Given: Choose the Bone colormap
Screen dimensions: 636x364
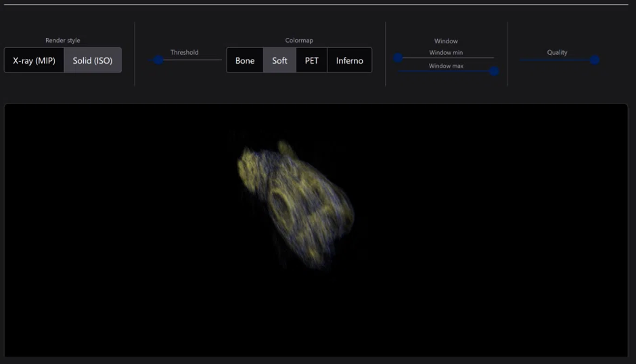Looking at the screenshot, I should click(245, 60).
